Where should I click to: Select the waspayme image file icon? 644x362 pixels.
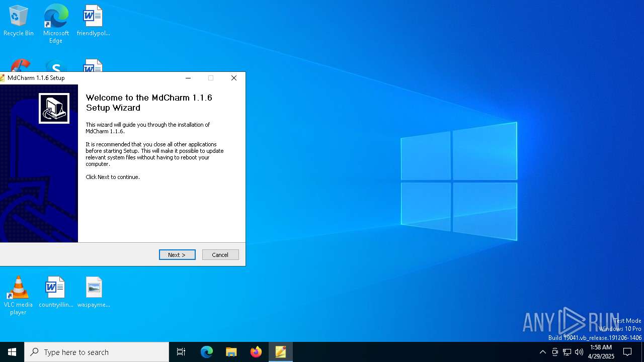[94, 292]
